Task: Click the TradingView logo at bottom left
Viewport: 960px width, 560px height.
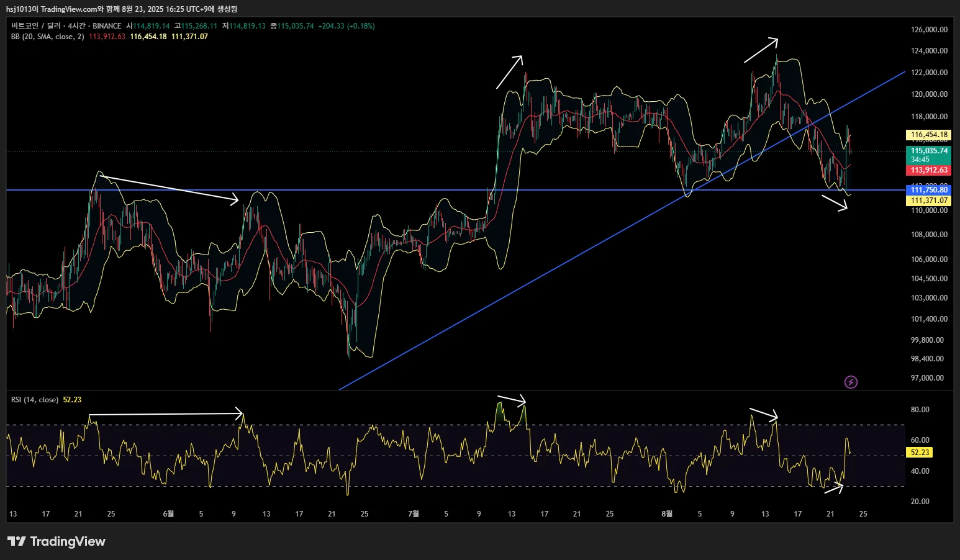Action: [x=57, y=541]
